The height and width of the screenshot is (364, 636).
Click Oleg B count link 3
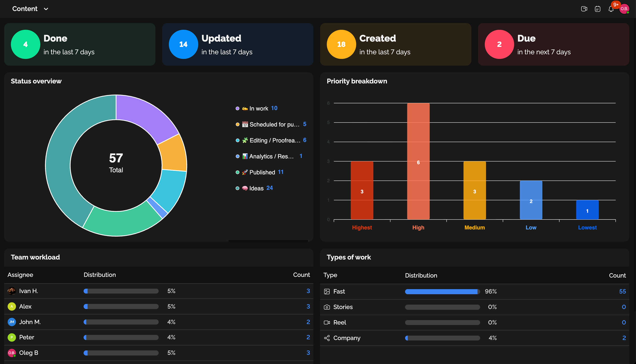coord(308,353)
